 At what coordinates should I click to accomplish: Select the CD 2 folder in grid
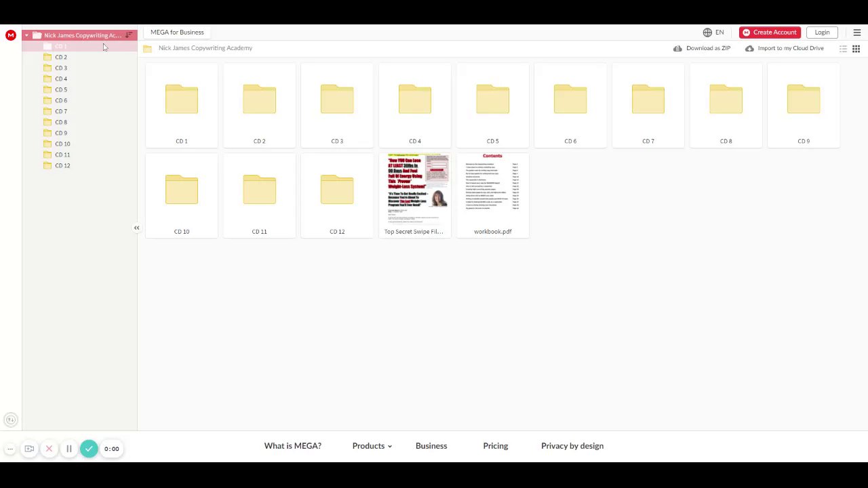coord(259,105)
